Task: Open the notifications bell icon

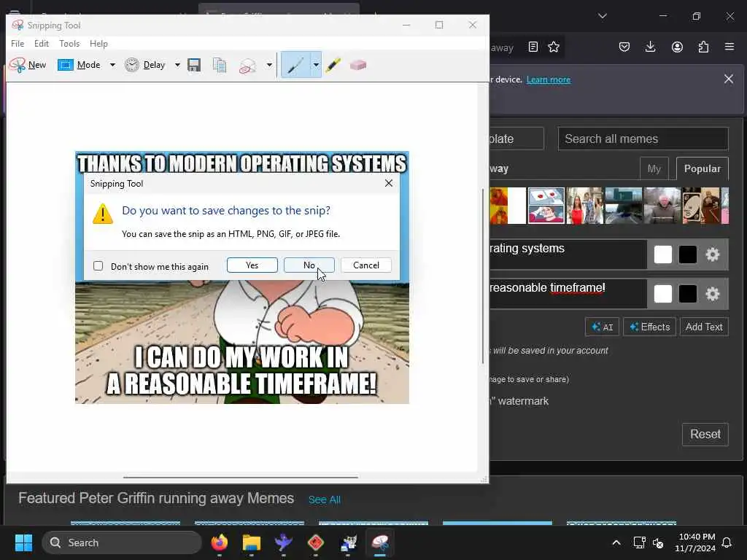Action: (x=727, y=542)
